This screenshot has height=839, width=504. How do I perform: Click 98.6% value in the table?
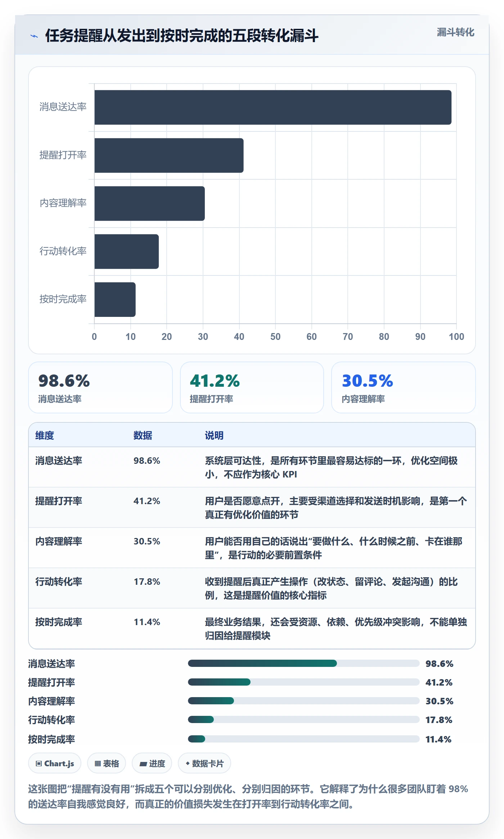pyautogui.click(x=147, y=461)
